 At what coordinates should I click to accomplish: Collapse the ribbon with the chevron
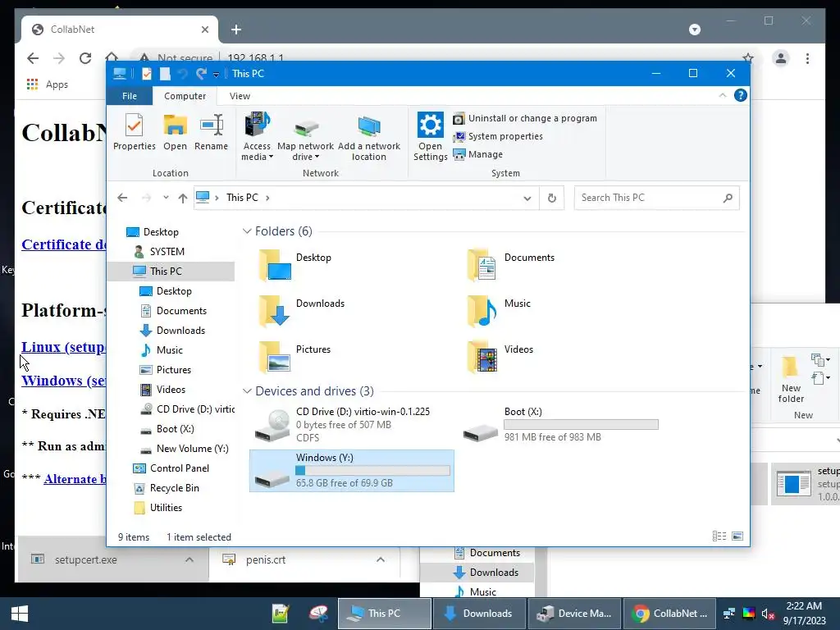(722, 95)
